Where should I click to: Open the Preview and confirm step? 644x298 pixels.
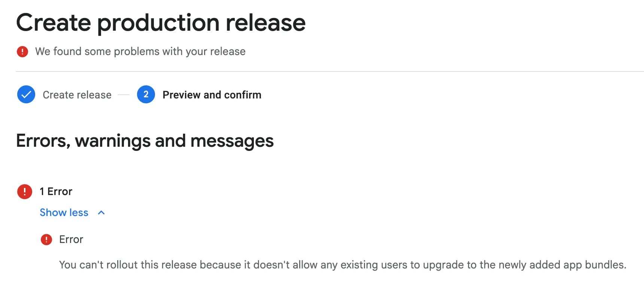[212, 94]
